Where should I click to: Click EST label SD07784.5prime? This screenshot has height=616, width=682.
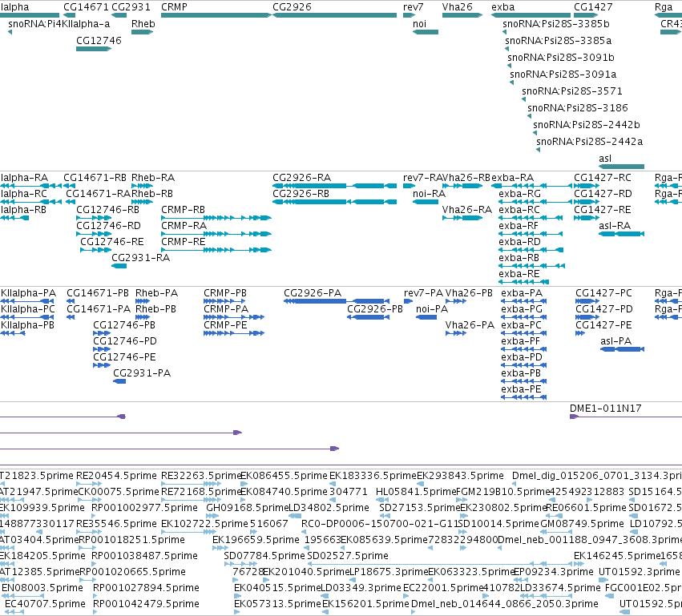264,556
